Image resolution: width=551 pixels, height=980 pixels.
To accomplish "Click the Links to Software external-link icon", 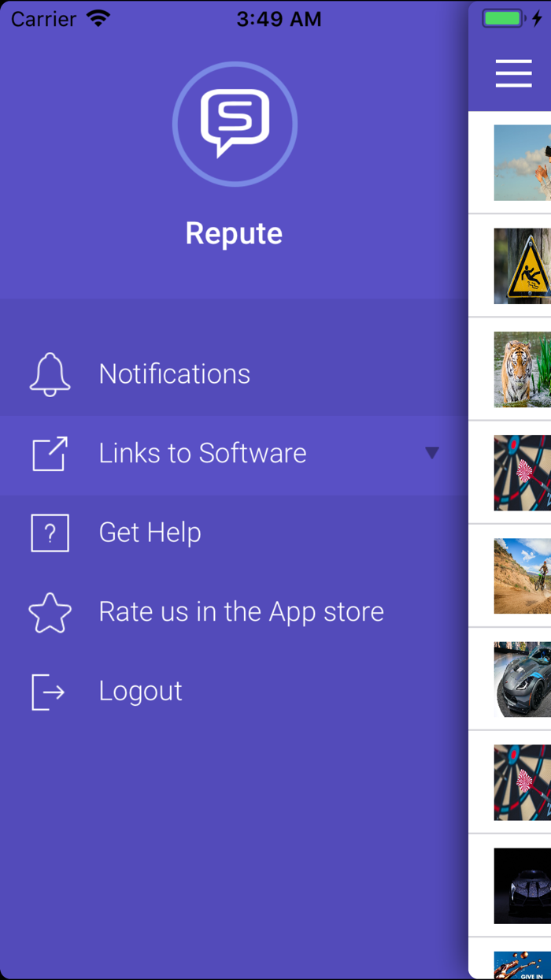I will click(50, 454).
